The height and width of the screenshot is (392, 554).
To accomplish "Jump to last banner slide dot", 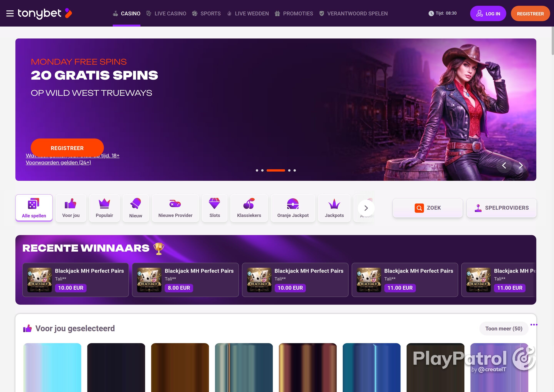I will [295, 170].
